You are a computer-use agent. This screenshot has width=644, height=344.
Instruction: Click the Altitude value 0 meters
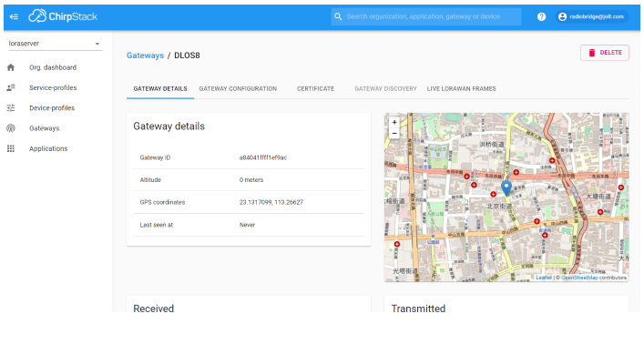coord(251,180)
